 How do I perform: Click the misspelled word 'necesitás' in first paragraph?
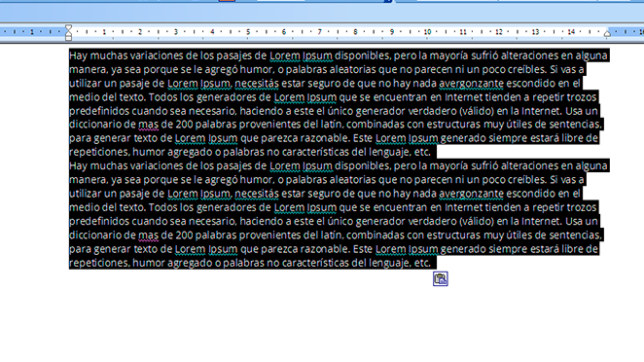pyautogui.click(x=257, y=84)
